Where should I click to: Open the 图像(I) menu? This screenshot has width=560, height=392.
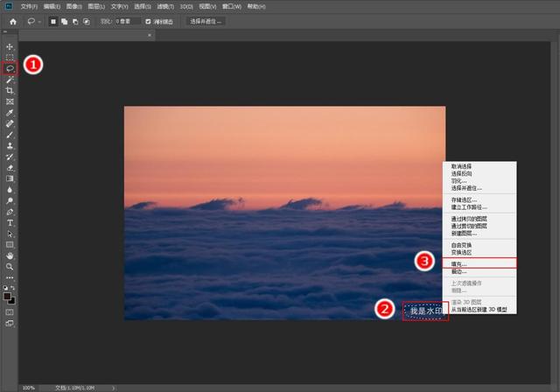coord(73,6)
